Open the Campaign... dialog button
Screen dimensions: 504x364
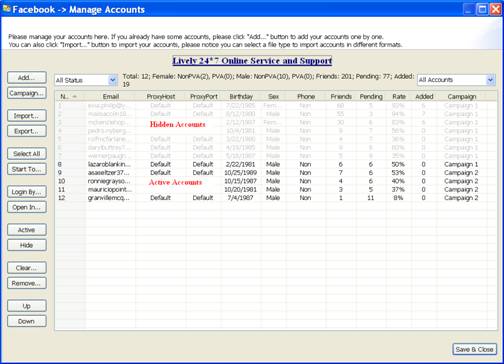pos(27,93)
